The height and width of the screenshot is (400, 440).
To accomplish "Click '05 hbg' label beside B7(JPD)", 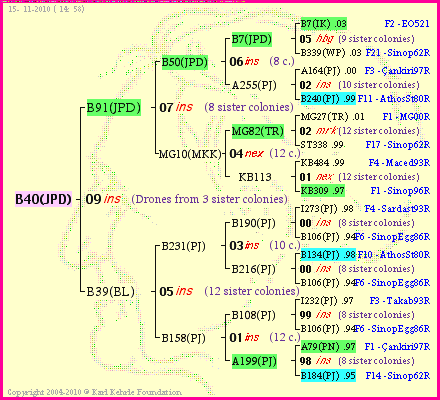I will [316, 39].
